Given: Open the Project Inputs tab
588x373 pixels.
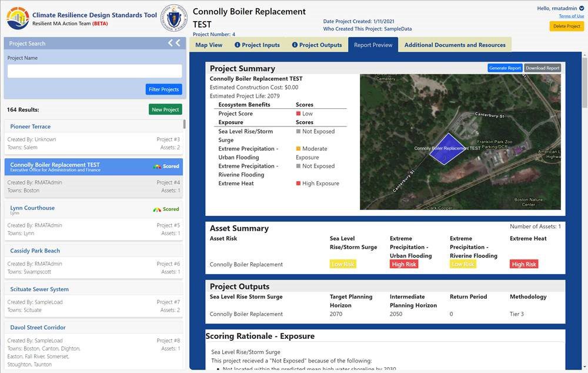Looking at the screenshot, I should click(x=258, y=45).
